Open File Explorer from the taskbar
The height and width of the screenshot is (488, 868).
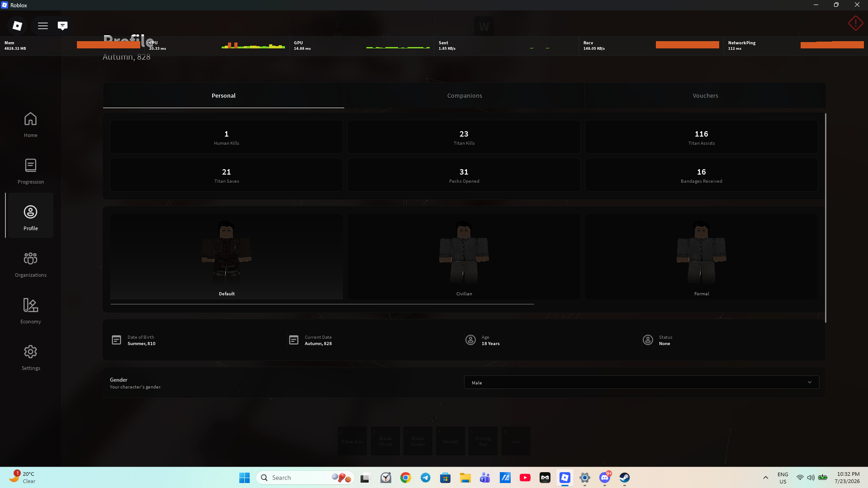(465, 478)
